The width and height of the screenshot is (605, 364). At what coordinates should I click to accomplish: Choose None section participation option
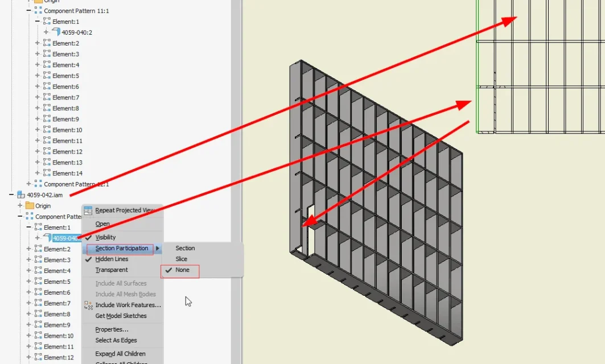[182, 270]
